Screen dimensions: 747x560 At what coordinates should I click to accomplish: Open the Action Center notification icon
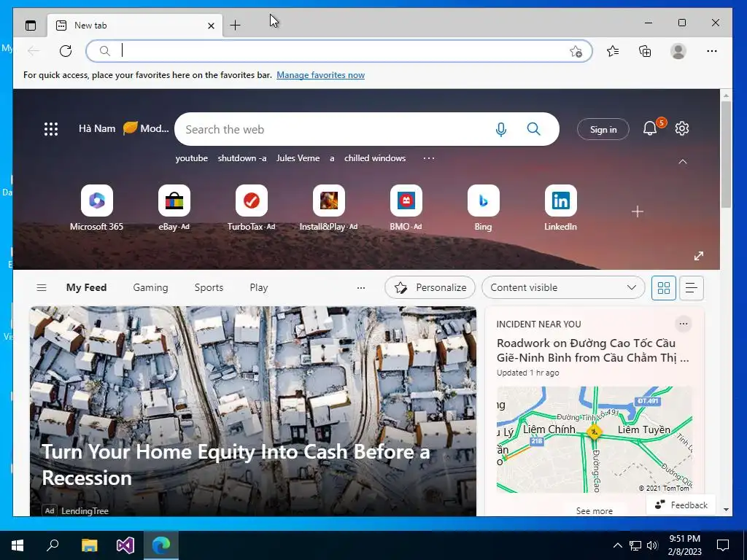point(723,545)
